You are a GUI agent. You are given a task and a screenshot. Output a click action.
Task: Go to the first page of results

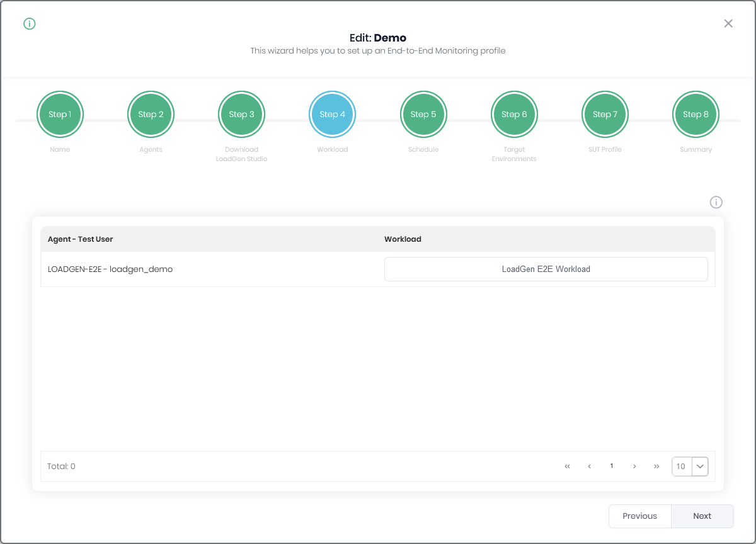click(567, 467)
